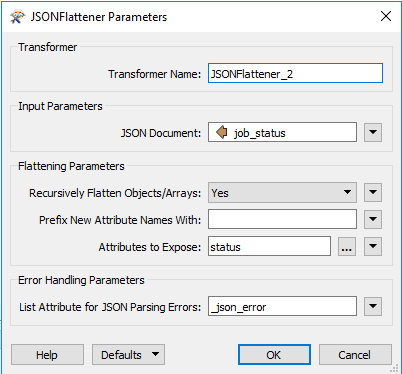
Task: Confirm with the OK button
Action: click(274, 355)
